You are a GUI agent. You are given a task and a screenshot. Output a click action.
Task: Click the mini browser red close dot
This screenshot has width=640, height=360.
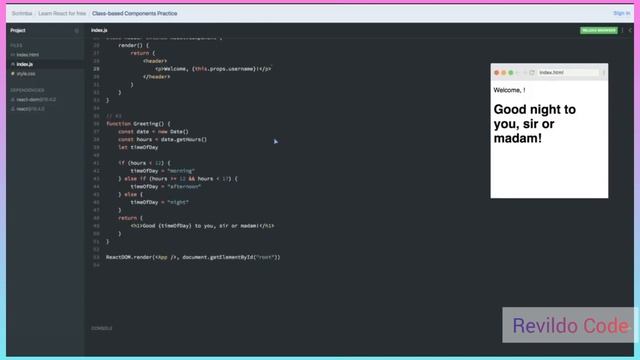[497, 73]
